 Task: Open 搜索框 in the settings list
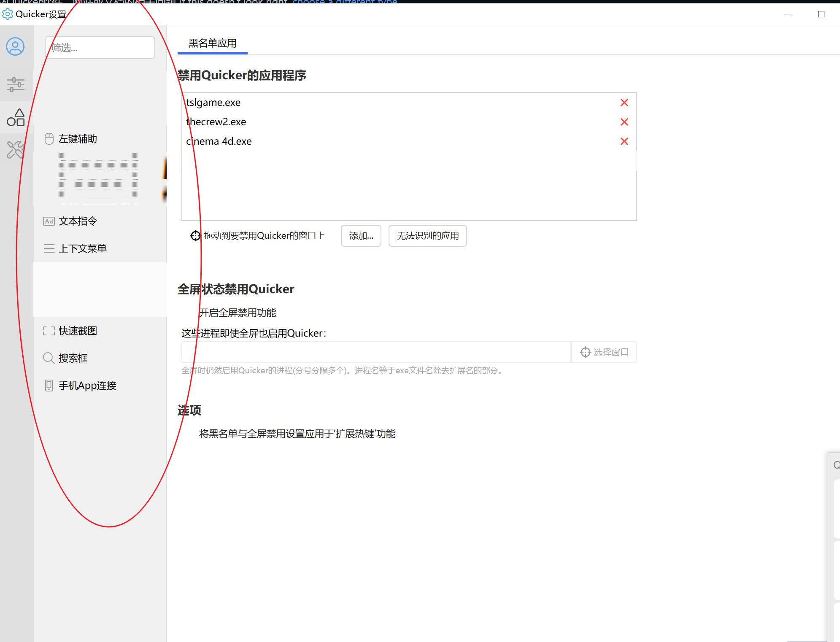[x=100, y=358]
